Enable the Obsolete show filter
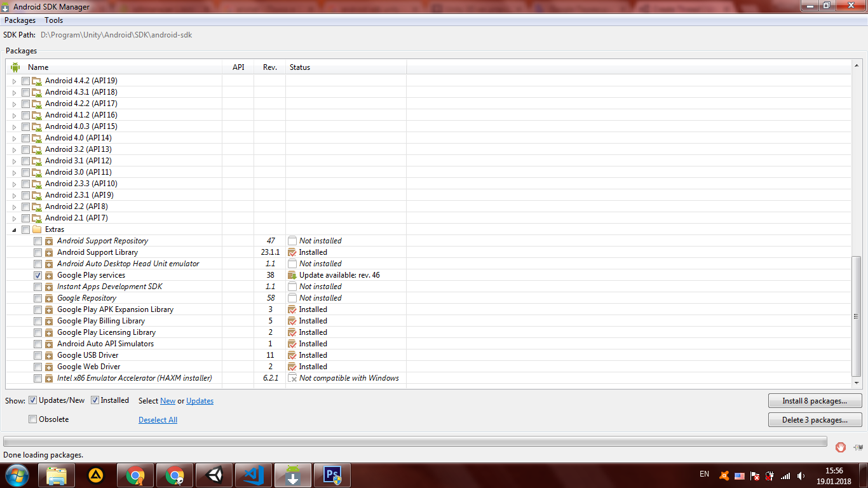The image size is (868, 488). click(x=32, y=419)
